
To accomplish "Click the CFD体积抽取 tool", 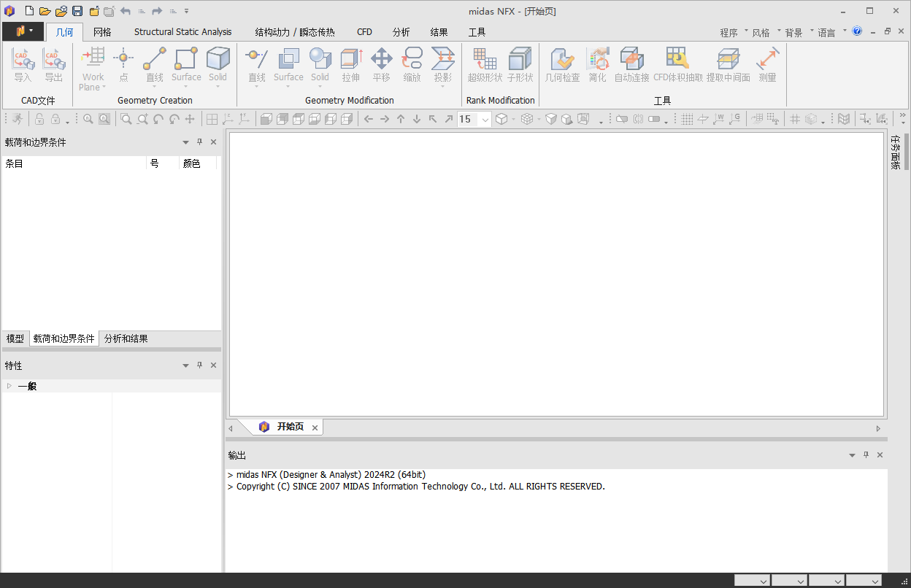I will pos(678,65).
